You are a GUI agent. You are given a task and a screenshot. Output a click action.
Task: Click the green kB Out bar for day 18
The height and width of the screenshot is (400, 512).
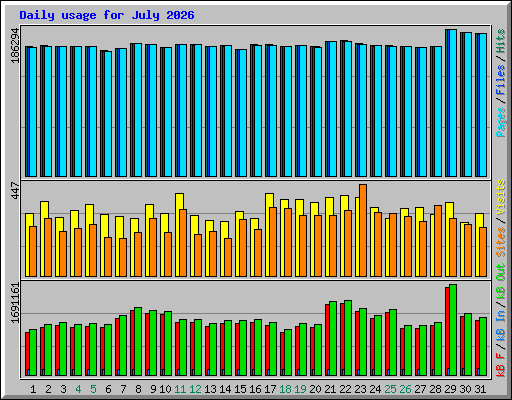[288, 352]
